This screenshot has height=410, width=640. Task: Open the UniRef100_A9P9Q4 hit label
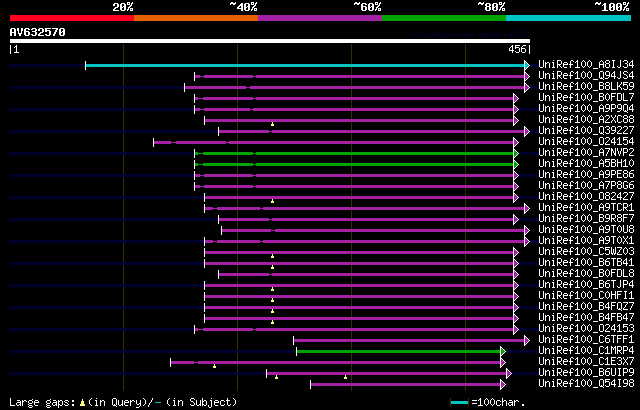point(586,109)
